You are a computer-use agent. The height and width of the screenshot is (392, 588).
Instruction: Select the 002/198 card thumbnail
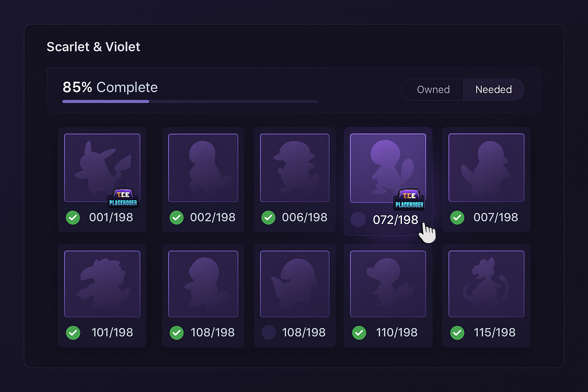[x=203, y=167]
